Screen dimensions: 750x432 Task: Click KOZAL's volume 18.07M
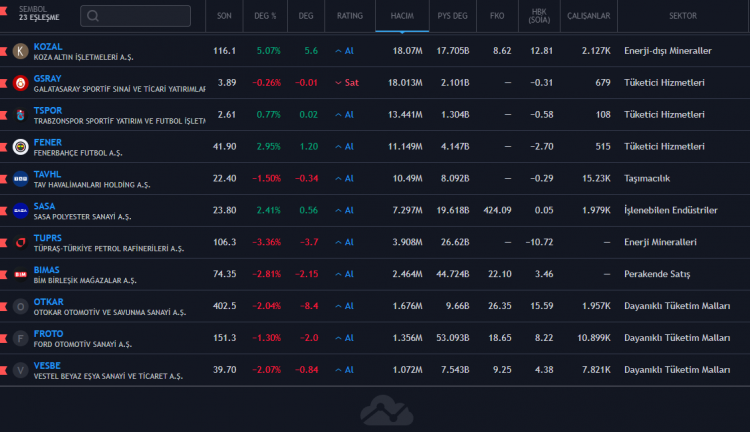click(407, 51)
